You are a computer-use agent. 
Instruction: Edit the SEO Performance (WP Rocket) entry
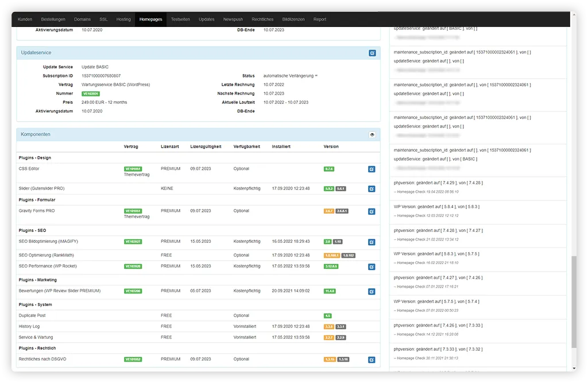pyautogui.click(x=372, y=266)
